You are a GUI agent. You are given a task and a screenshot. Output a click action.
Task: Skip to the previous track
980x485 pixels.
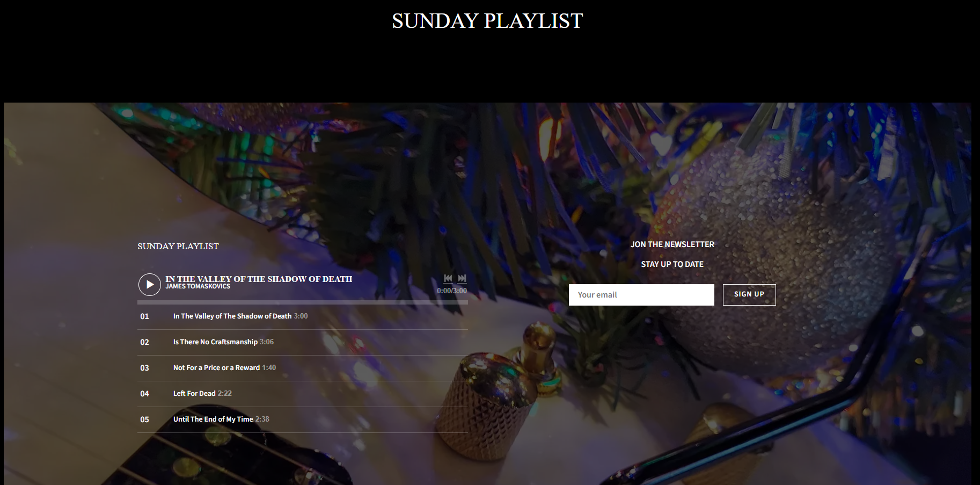pyautogui.click(x=448, y=278)
